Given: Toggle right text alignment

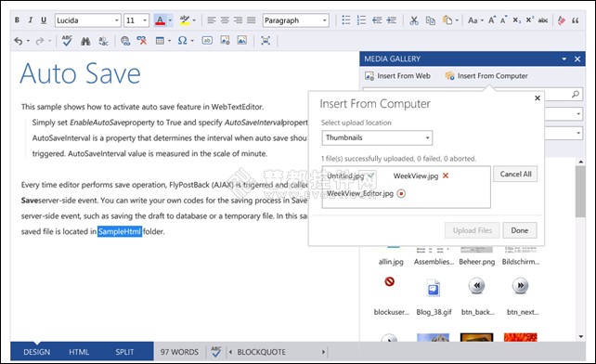Looking at the screenshot, I should tap(238, 20).
